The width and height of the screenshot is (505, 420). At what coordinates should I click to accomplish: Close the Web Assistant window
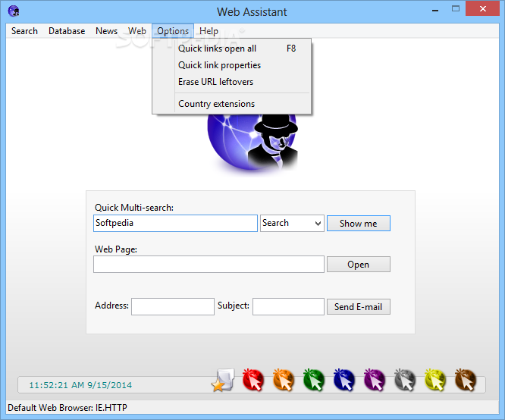(482, 8)
